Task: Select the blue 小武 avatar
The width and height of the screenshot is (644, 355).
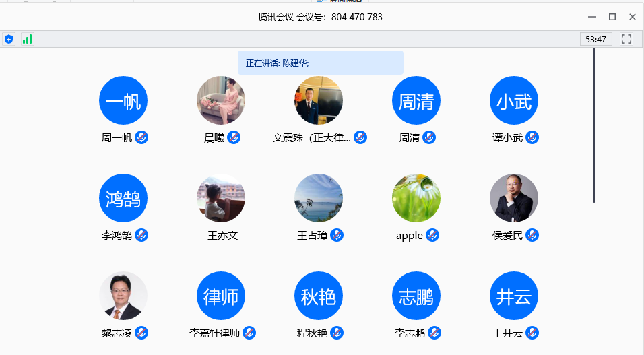Action: pyautogui.click(x=514, y=100)
